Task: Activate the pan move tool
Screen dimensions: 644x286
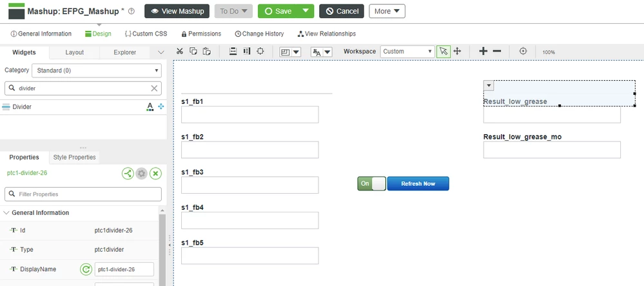Action: point(457,52)
